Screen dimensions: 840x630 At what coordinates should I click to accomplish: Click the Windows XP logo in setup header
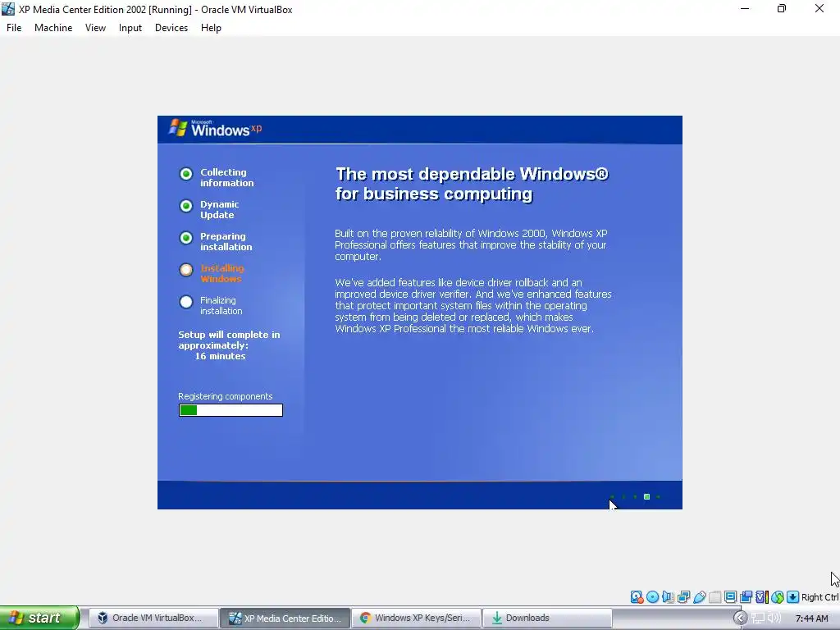click(x=216, y=129)
